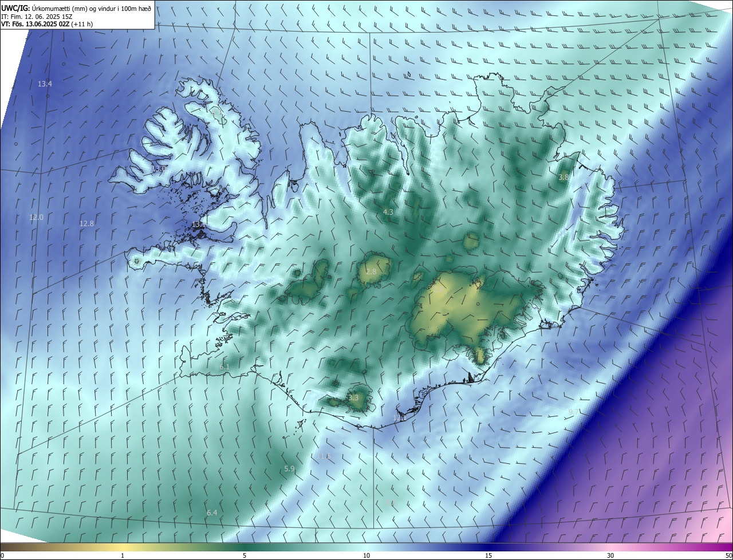Click the 30 tick on the colour scale
733x560 pixels.
pyautogui.click(x=610, y=555)
